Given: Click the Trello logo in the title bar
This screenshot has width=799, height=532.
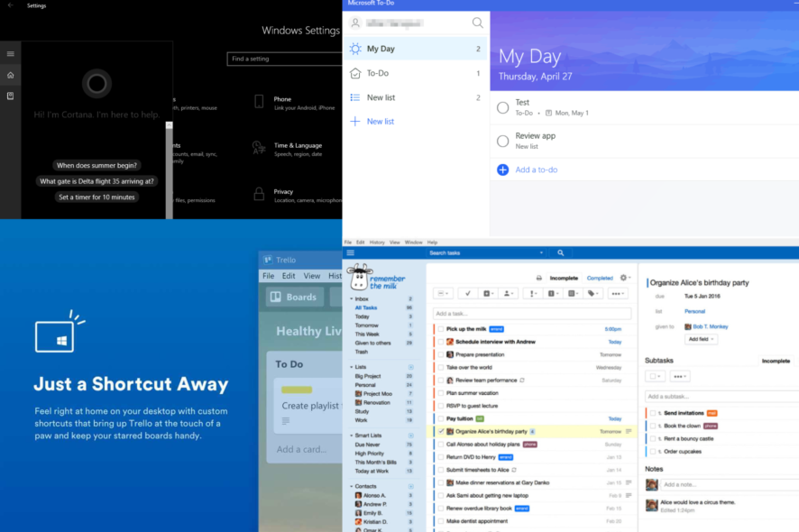Looking at the screenshot, I should coord(268,260).
